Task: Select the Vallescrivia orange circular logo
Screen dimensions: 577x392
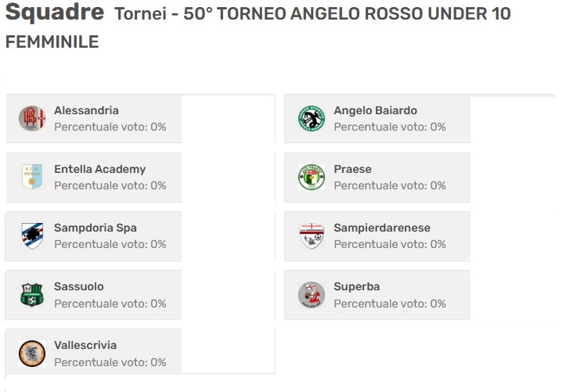Action: 32,354
